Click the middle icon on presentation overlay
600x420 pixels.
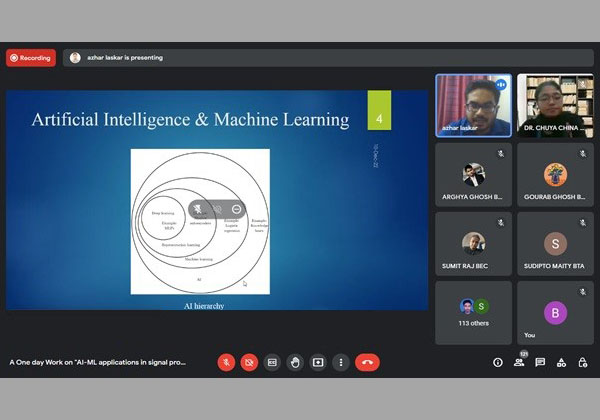(217, 209)
